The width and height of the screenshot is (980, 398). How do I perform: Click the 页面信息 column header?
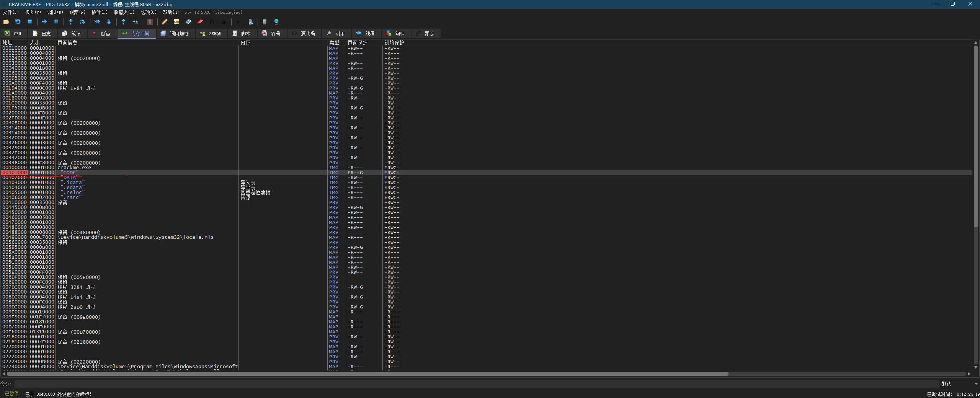click(67, 42)
